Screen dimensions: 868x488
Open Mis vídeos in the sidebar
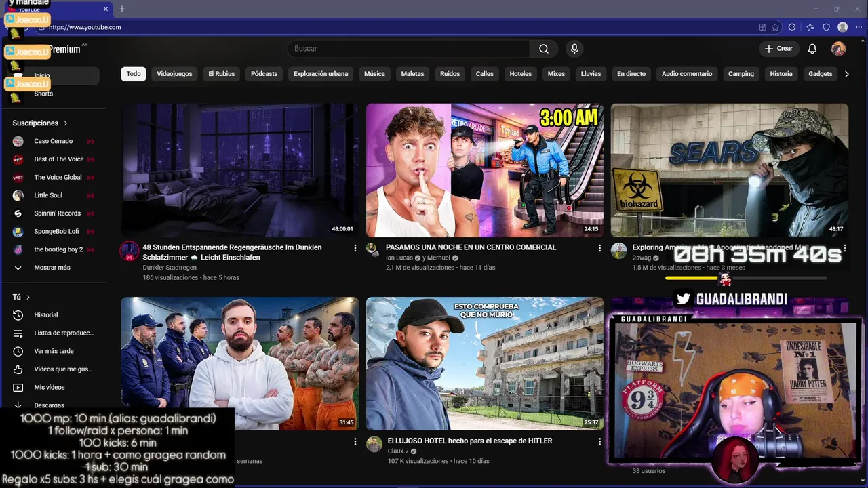53,388
